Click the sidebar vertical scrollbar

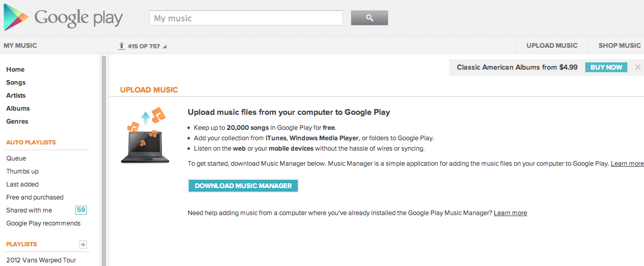(104, 160)
